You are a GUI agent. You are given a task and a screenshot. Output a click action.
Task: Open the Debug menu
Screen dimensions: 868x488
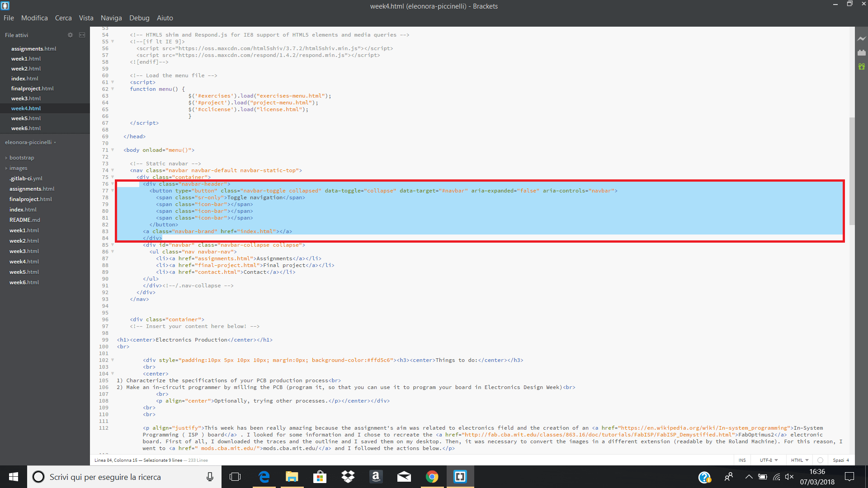139,18
